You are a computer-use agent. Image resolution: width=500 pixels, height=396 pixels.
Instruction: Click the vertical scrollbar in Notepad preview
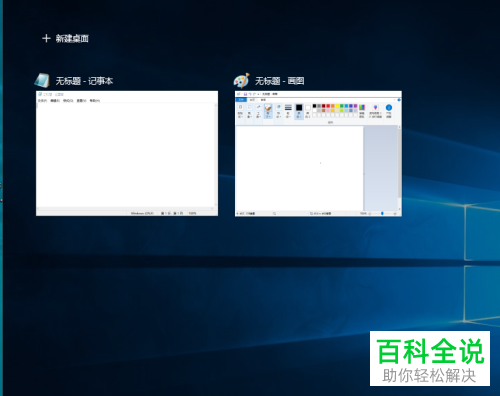216,155
